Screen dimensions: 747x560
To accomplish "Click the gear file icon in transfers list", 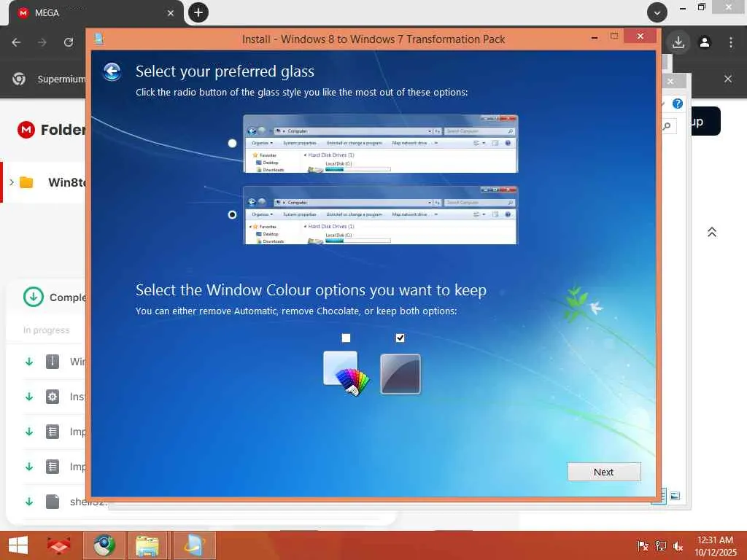I will [x=53, y=397].
